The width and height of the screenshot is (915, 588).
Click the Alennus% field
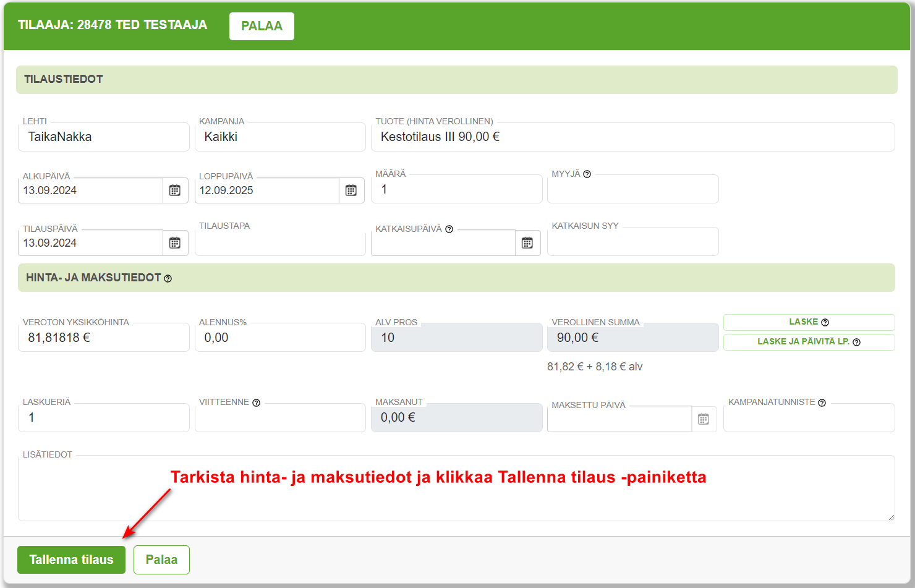tap(280, 338)
